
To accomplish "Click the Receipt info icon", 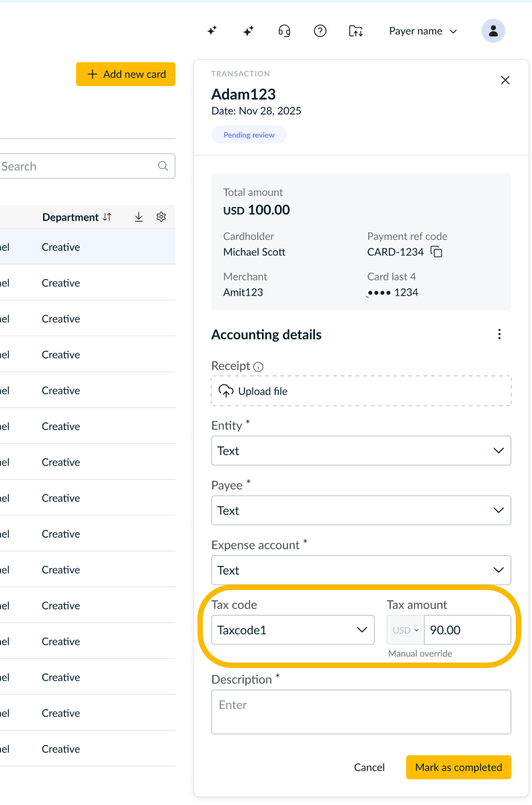I will [259, 367].
